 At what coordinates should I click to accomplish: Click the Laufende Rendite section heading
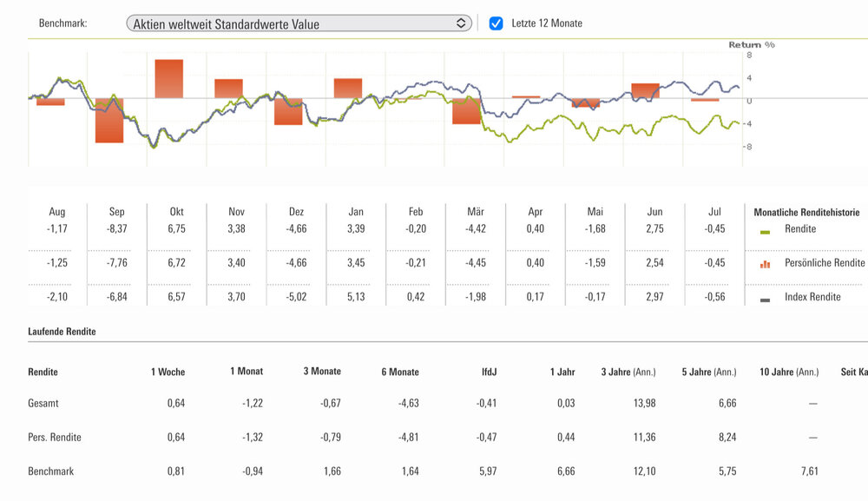tap(62, 332)
